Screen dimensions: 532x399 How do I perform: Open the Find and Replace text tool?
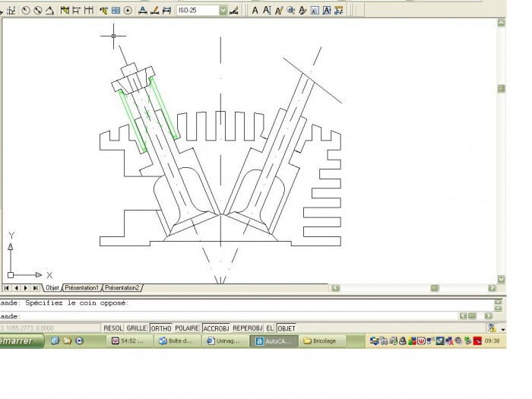291,11
